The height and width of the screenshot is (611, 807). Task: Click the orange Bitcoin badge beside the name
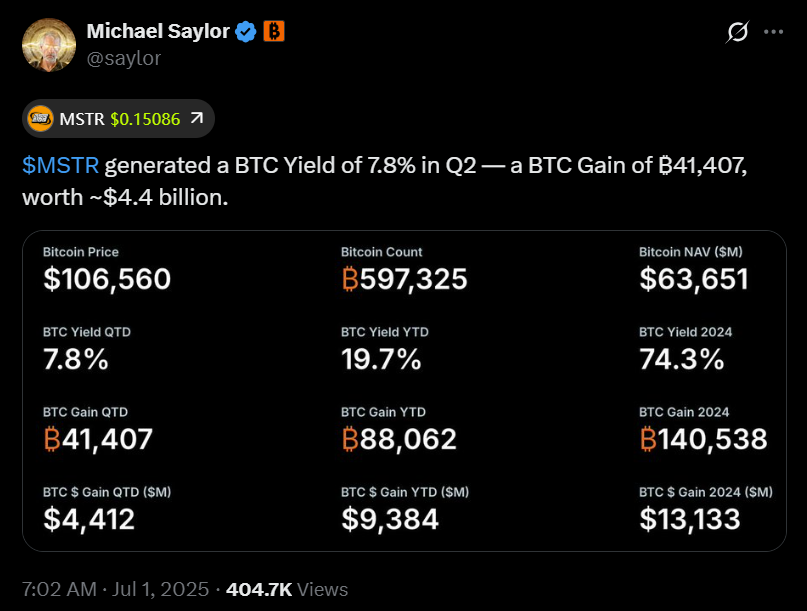point(274,32)
